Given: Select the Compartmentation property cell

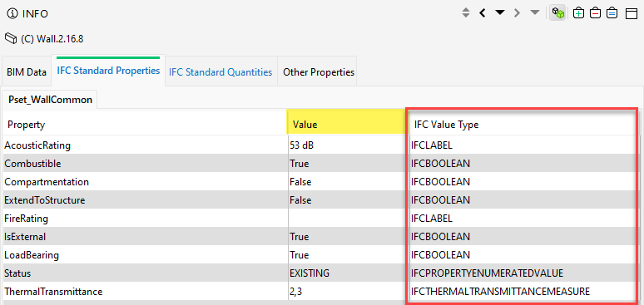Looking at the screenshot, I should click(146, 181).
